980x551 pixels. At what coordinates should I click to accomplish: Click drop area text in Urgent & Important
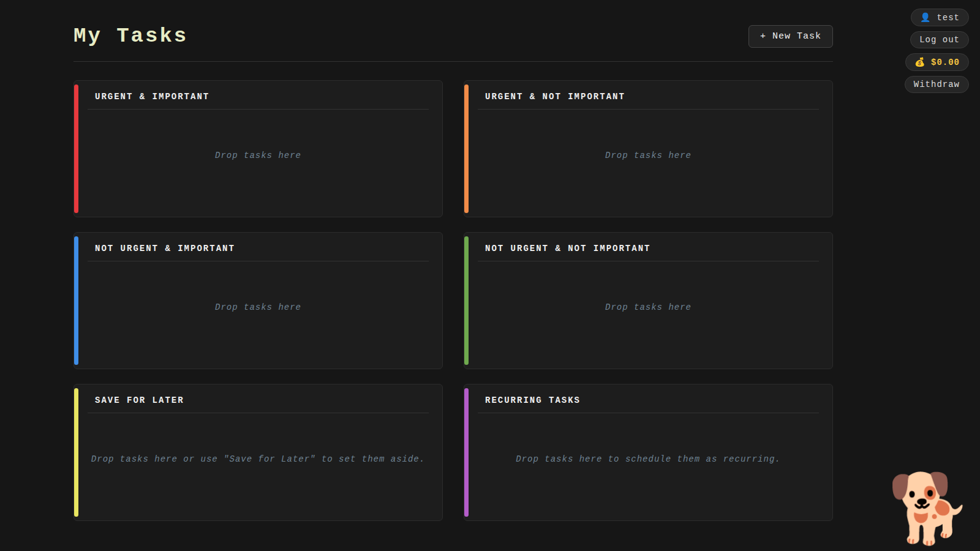(x=258, y=156)
